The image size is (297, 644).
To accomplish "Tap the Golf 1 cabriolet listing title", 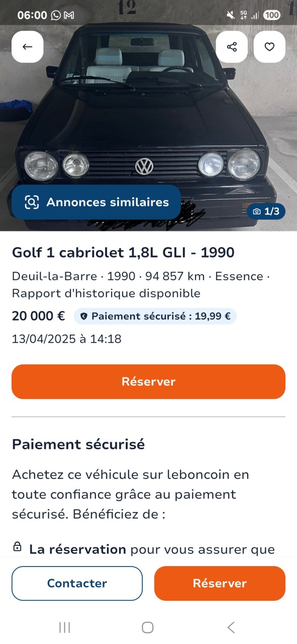I will click(123, 253).
